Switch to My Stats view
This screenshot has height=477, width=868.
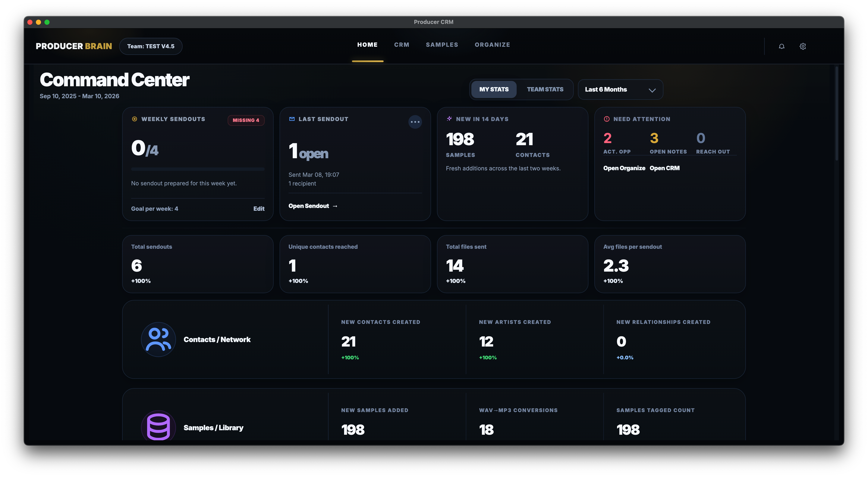[x=494, y=89]
